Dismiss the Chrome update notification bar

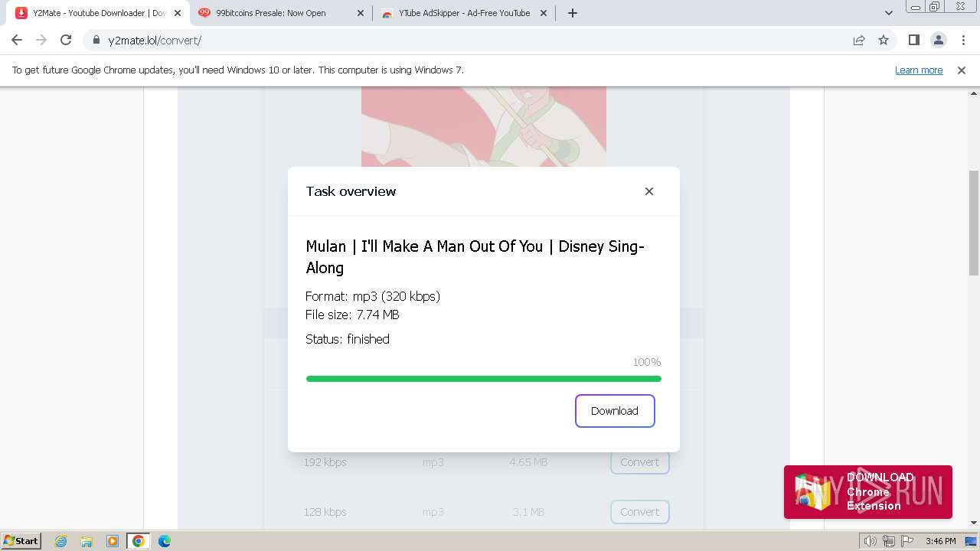coord(962,70)
